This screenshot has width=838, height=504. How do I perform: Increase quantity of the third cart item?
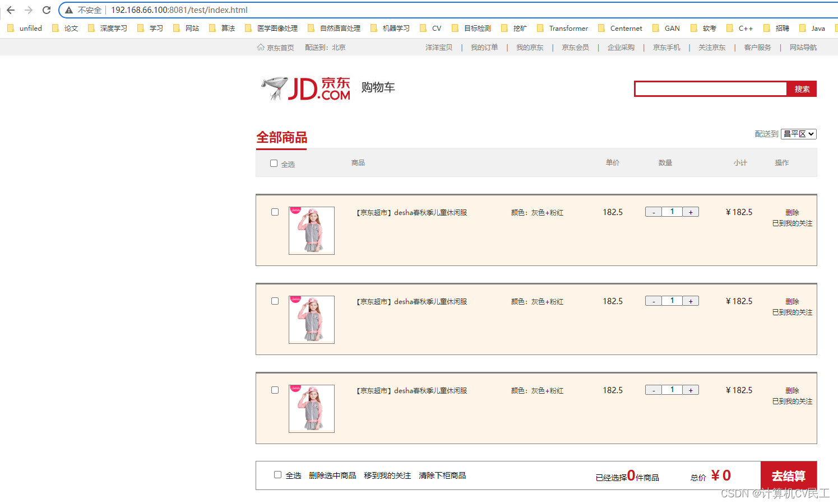pyautogui.click(x=691, y=390)
